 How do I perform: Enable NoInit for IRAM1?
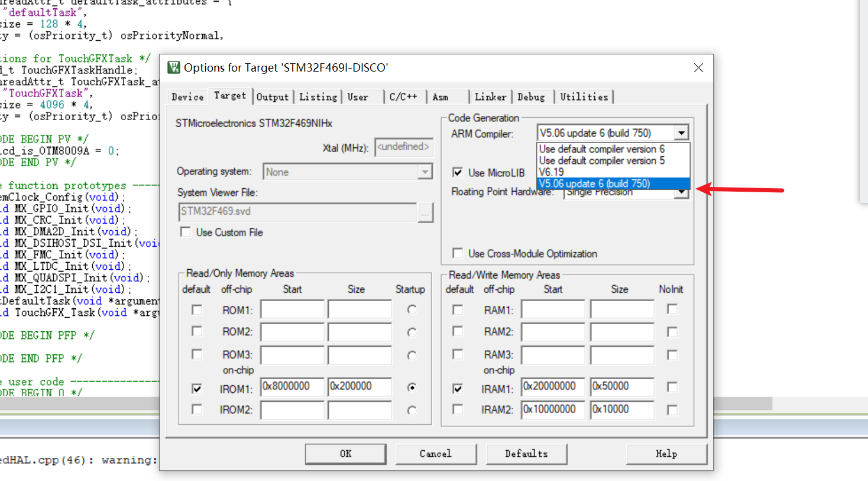tap(672, 387)
